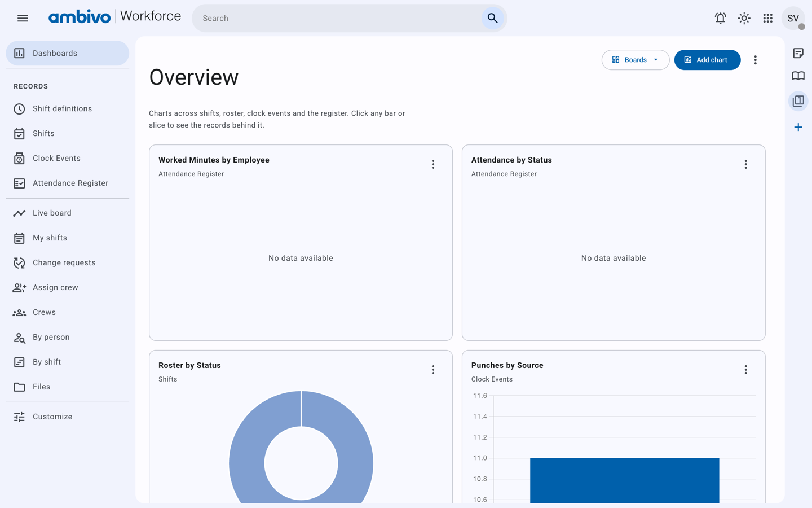Screen dimensions: 812x508
Task: Click the Roster by Status title
Action: pos(189,365)
